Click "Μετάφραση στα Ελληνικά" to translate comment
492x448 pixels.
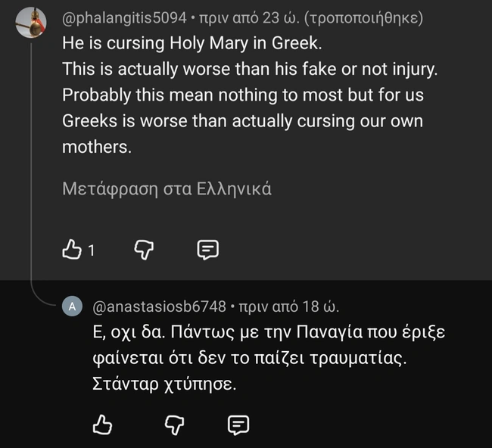(x=167, y=189)
